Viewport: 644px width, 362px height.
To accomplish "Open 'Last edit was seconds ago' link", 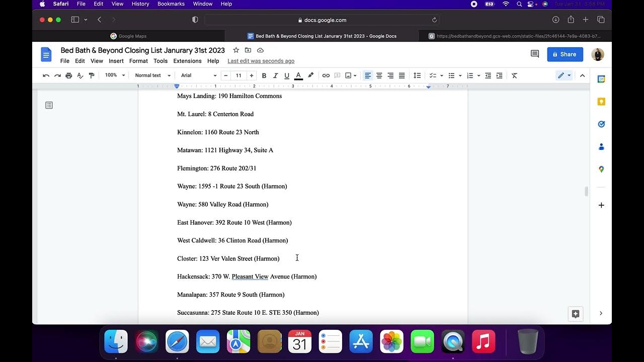I will click(261, 61).
